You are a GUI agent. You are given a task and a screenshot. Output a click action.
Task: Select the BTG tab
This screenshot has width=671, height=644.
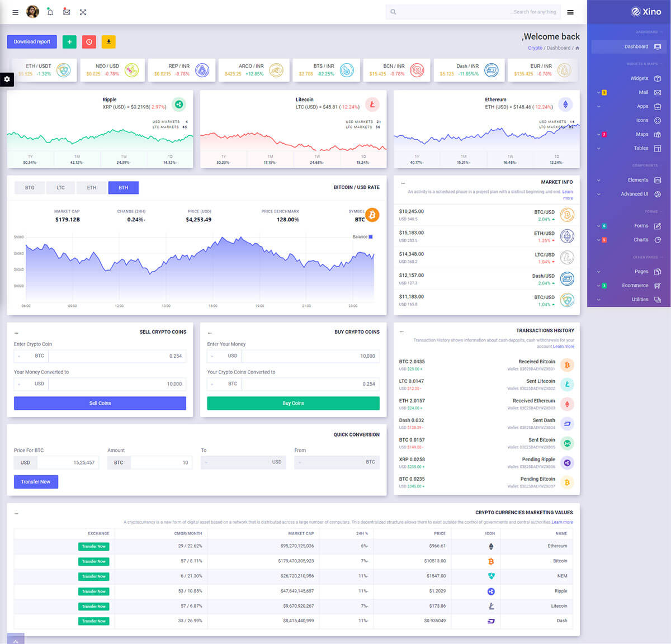30,188
